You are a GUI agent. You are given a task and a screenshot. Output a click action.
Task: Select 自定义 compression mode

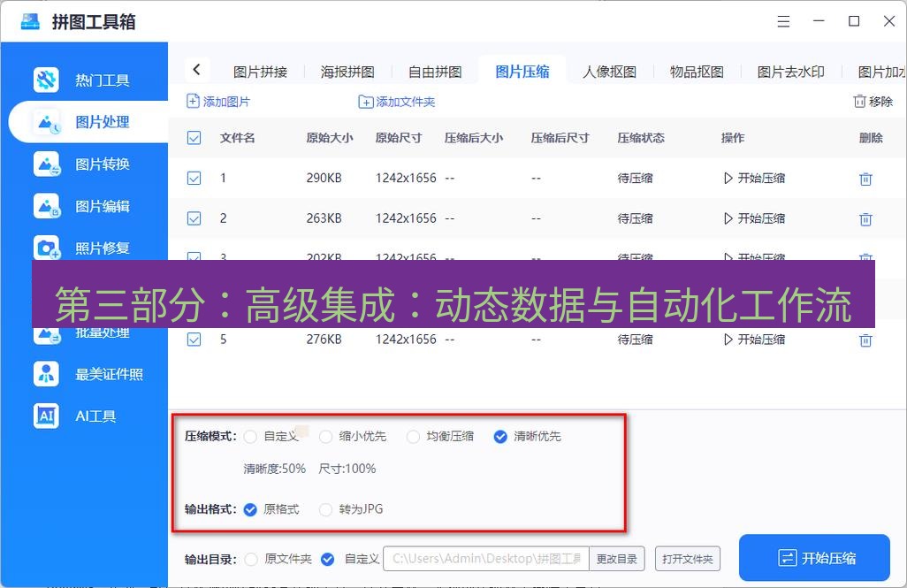point(250,437)
